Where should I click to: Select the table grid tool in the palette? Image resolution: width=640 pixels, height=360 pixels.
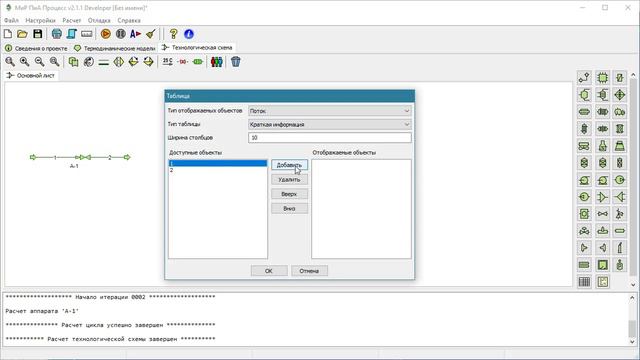point(584,282)
